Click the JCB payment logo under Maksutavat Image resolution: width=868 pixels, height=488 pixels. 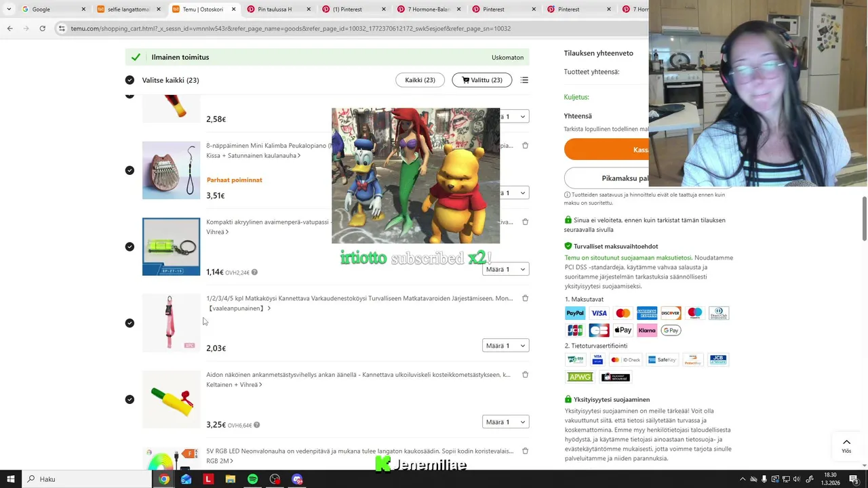pyautogui.click(x=575, y=330)
